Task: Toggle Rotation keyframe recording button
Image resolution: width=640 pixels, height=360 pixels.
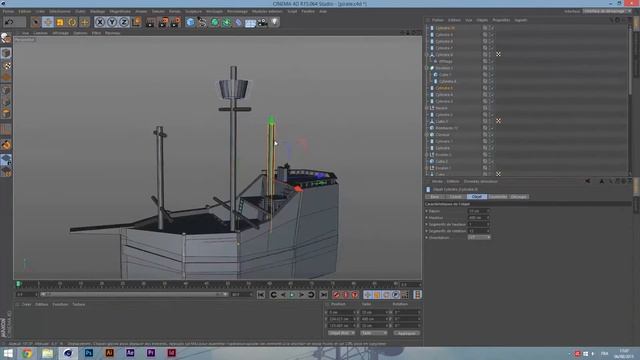Action: (x=387, y=295)
